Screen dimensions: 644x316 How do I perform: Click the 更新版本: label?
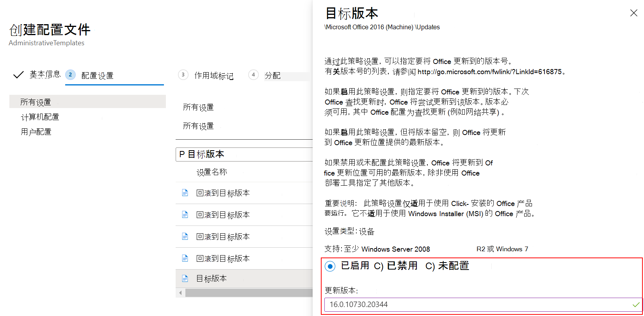point(341,290)
